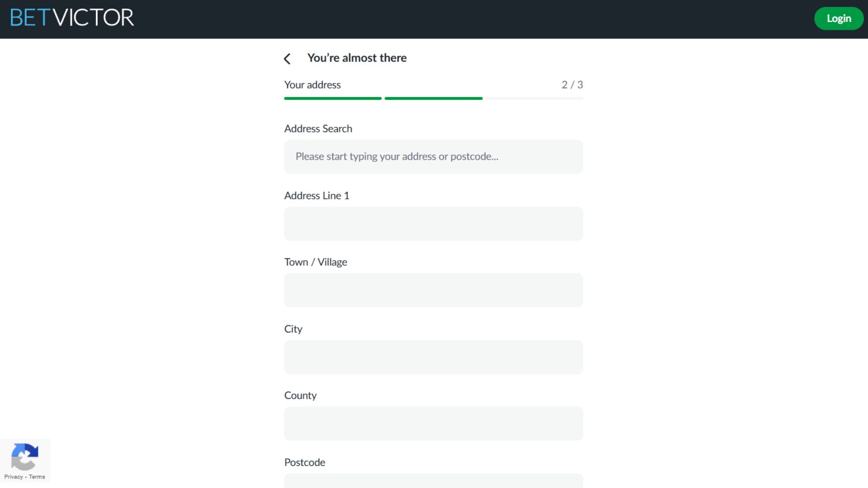This screenshot has height=488, width=868.
Task: Open the reCAPTCHA Terms link
Action: 37,477
